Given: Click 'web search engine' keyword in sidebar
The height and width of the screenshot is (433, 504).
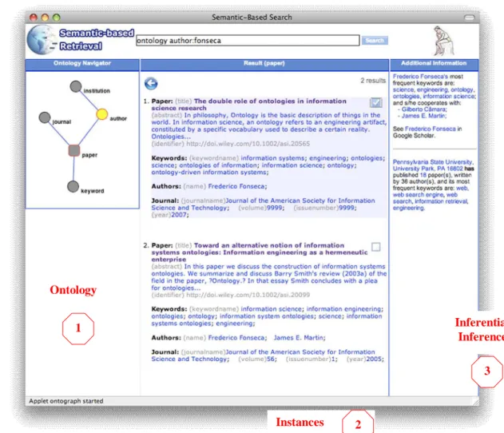Looking at the screenshot, I should coord(419,195).
